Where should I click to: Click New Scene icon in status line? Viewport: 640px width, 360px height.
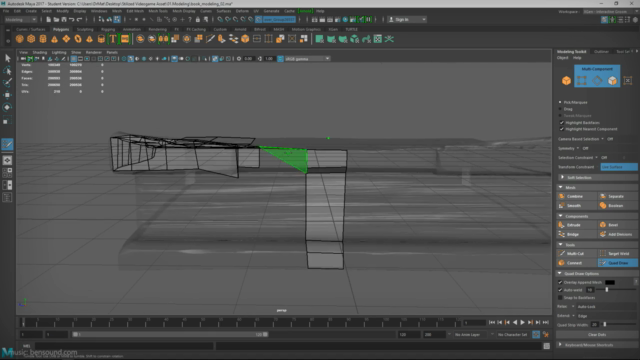coord(49,20)
